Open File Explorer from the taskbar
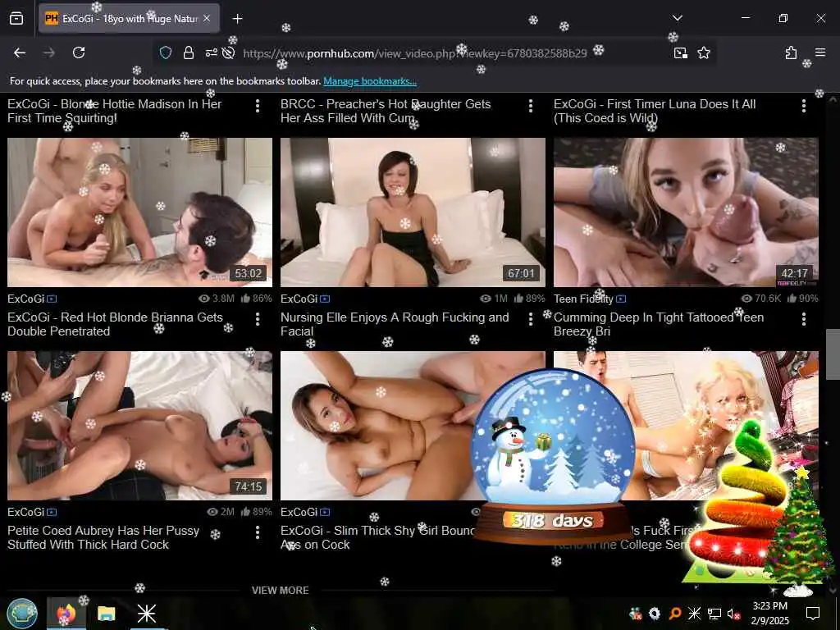 [106, 614]
